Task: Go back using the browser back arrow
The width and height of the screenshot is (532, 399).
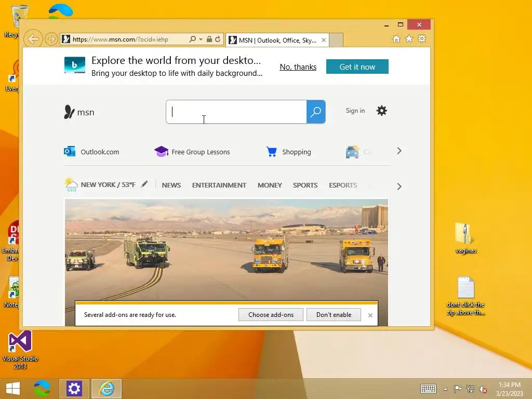Action: click(x=33, y=39)
